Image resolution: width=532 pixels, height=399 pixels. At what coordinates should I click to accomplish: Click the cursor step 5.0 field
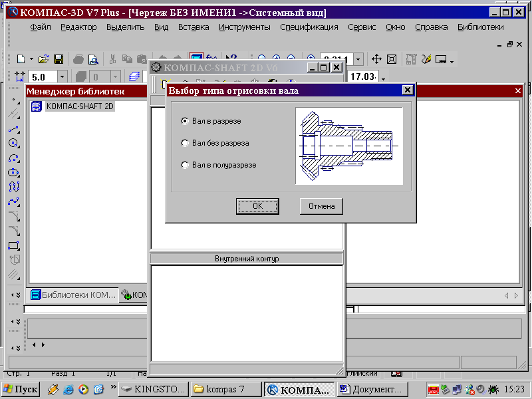click(x=43, y=77)
